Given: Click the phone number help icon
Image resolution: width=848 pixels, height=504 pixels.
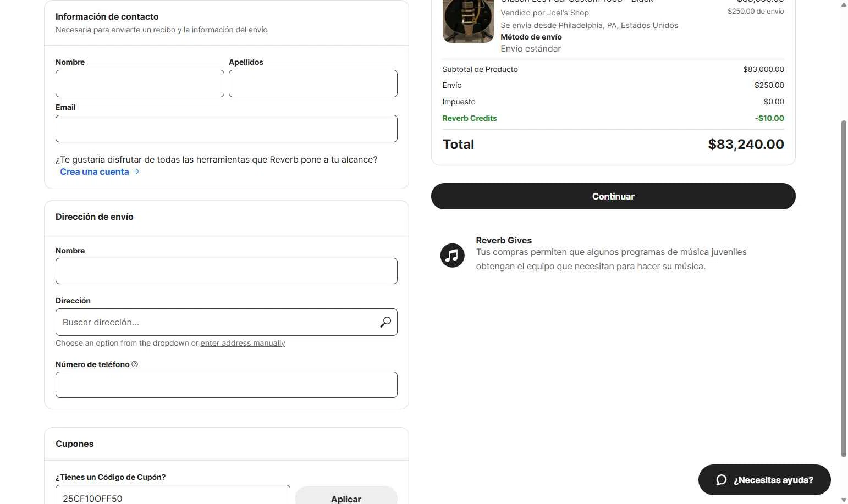Looking at the screenshot, I should (x=135, y=364).
